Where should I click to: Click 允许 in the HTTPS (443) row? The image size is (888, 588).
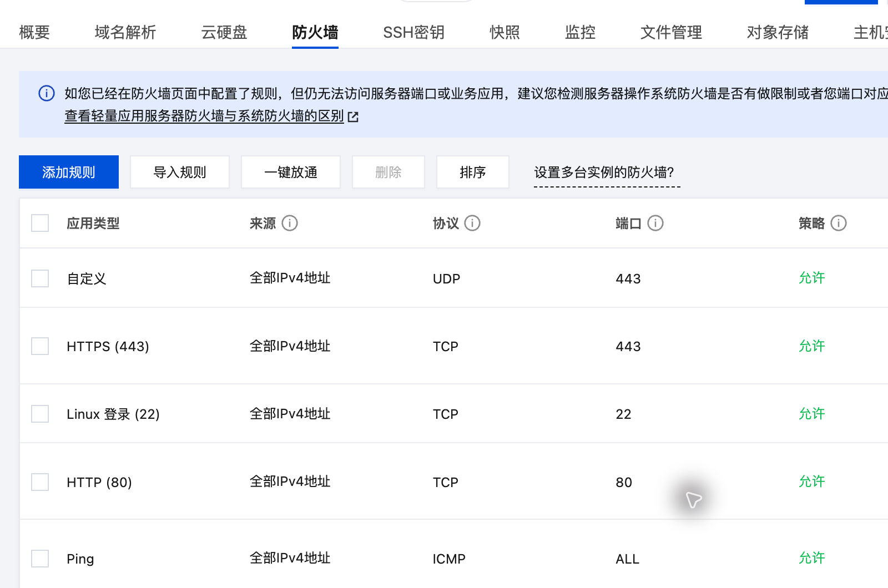pos(812,346)
